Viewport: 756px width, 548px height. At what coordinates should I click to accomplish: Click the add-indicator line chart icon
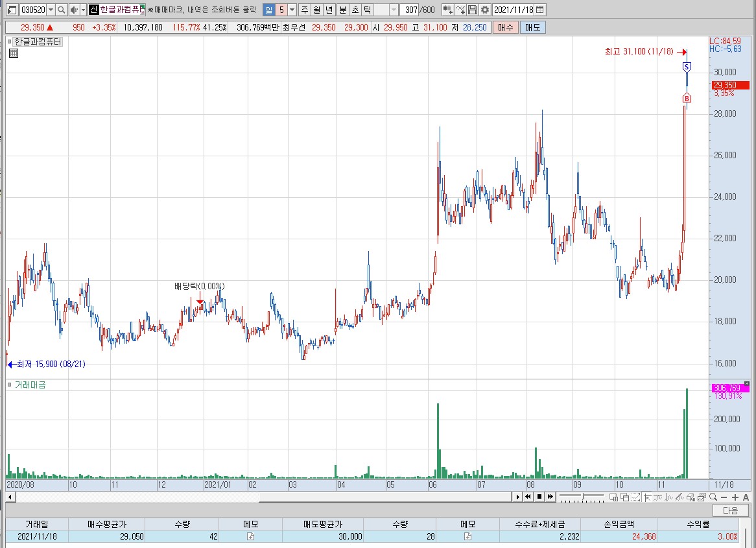click(x=460, y=10)
